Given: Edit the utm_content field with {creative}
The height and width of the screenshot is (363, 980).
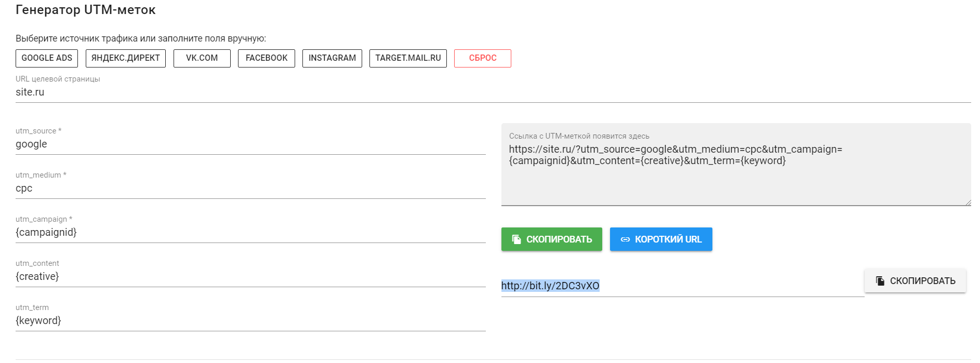Looking at the screenshot, I should tap(250, 277).
